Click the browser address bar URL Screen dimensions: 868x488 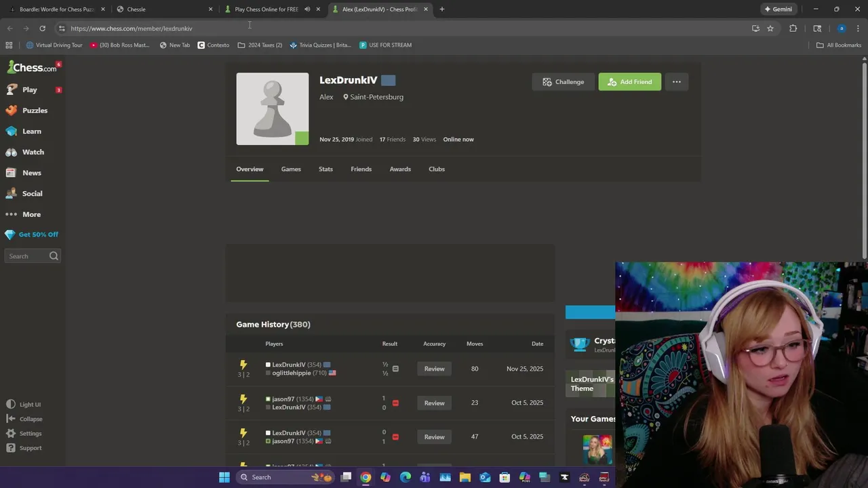click(x=132, y=28)
